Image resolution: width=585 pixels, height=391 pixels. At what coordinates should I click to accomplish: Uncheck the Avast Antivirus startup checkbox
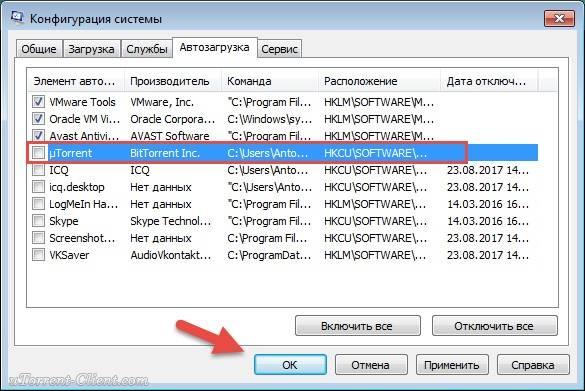(38, 135)
